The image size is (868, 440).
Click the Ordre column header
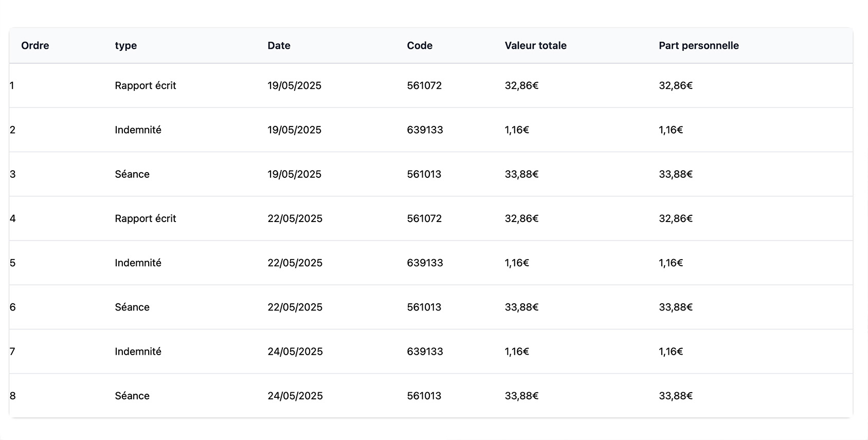click(x=35, y=46)
